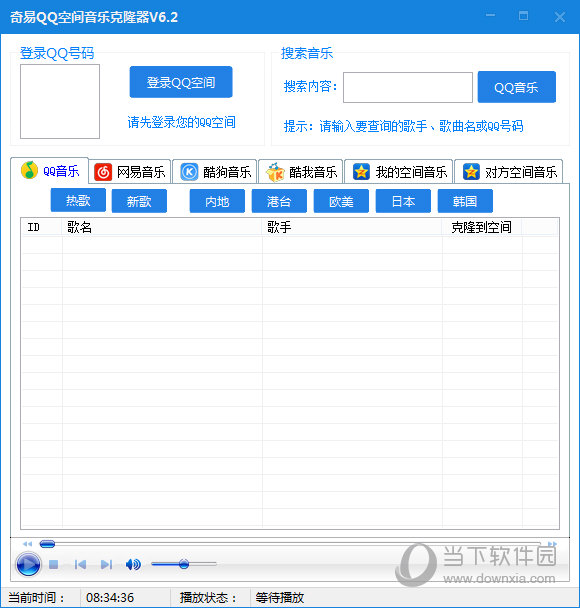Open the 对方空间音乐 tab
Screen dimensions: 580x608
click(509, 172)
